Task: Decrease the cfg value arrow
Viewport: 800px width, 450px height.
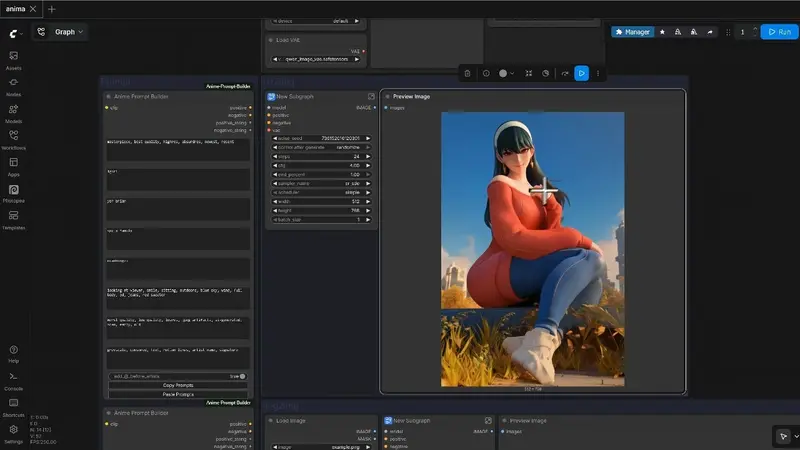Action: [x=275, y=165]
